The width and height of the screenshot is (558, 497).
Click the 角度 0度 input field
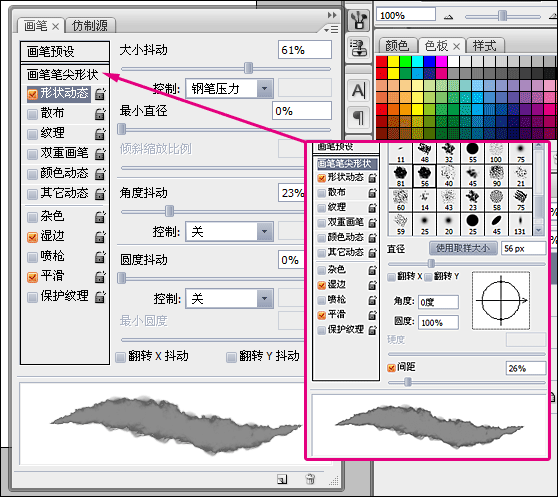pyautogui.click(x=438, y=302)
